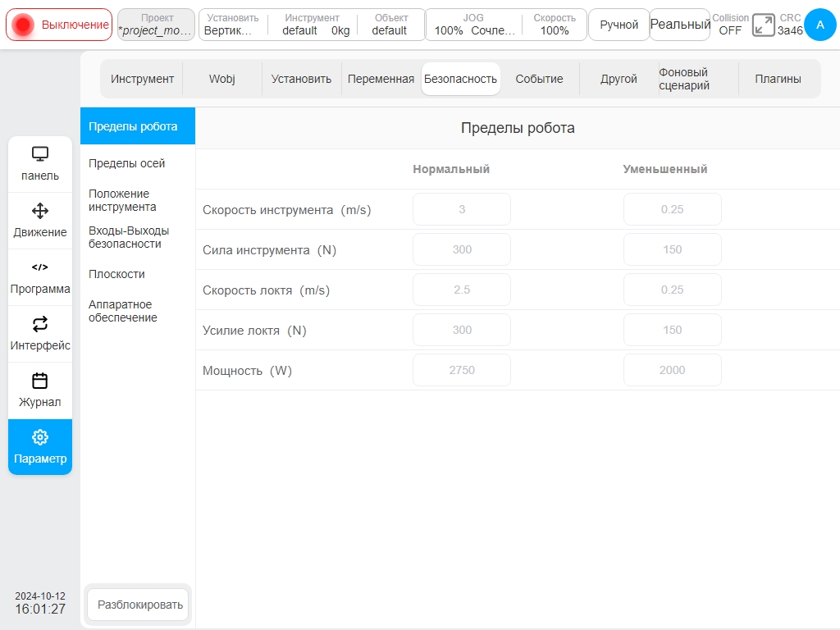
Task: Click the Усилие локтя (N) label
Action: (254, 331)
